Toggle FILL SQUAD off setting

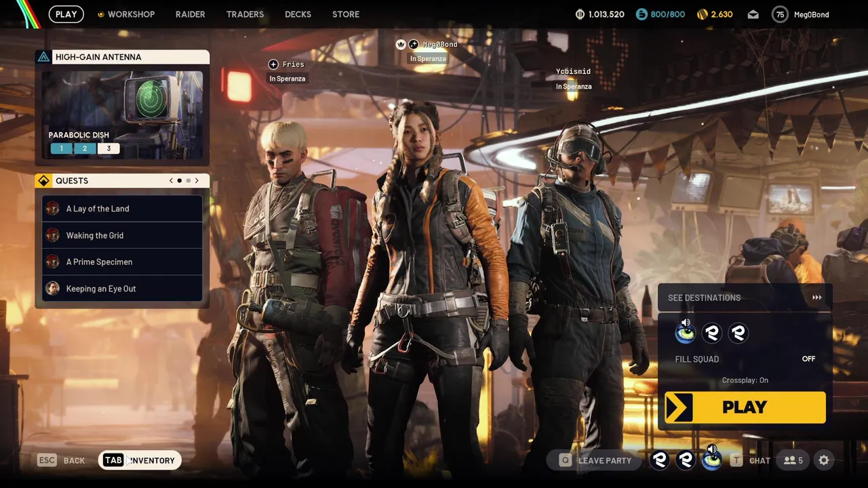[745, 359]
